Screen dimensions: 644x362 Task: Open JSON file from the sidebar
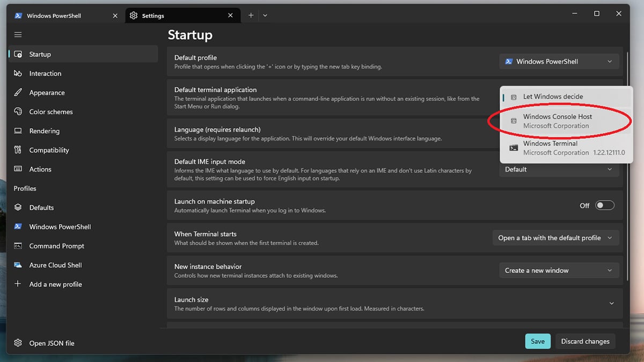coord(83,343)
